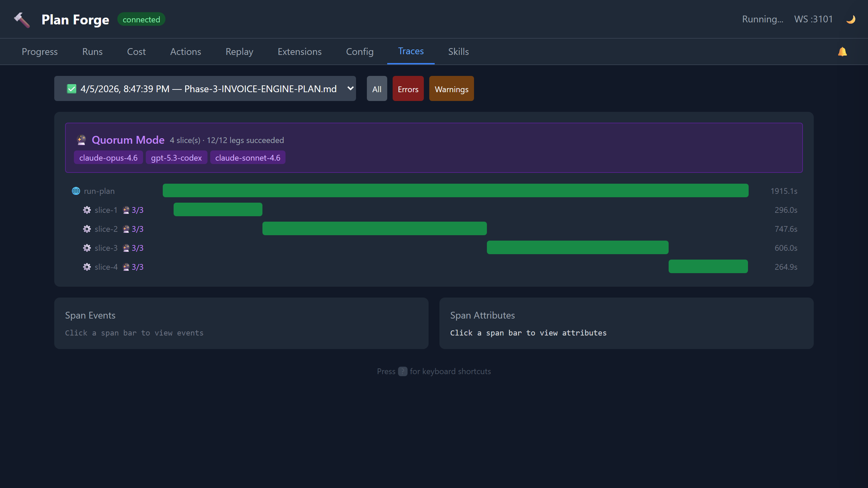The width and height of the screenshot is (868, 488).
Task: Switch to the Replay tab
Action: coord(239,52)
